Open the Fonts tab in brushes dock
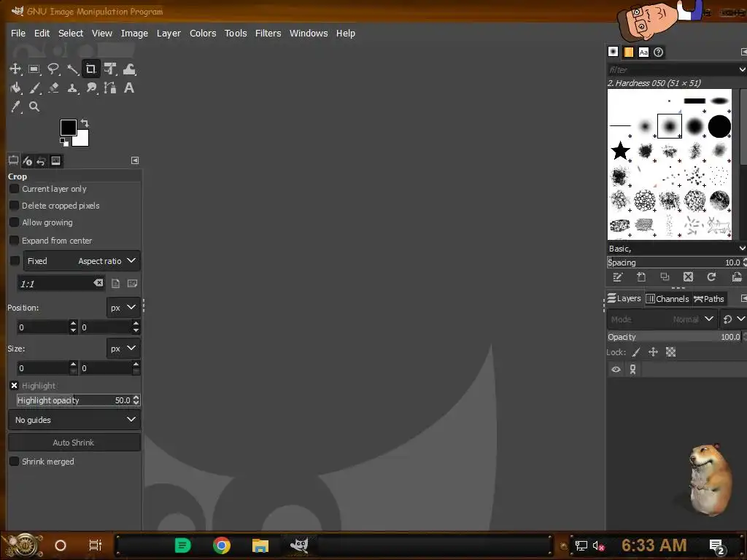 [x=643, y=52]
